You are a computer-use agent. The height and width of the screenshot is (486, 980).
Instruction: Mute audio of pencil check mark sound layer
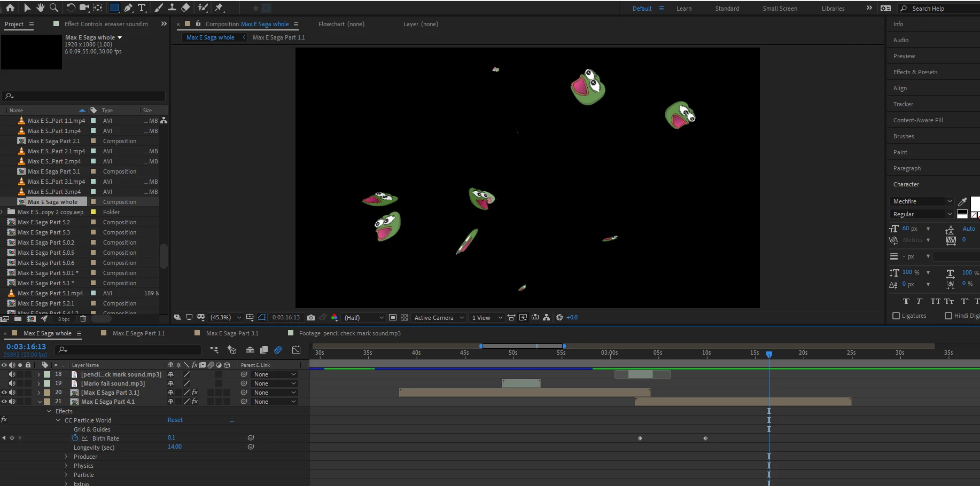pyautogui.click(x=12, y=374)
